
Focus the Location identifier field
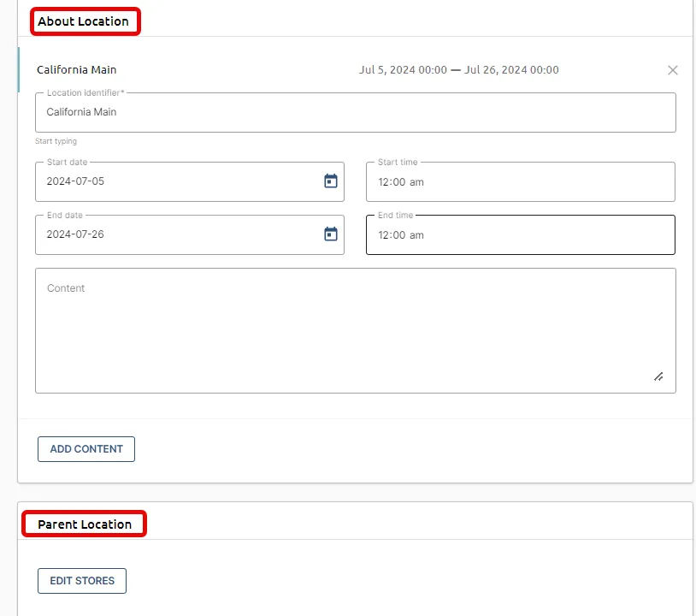[356, 112]
